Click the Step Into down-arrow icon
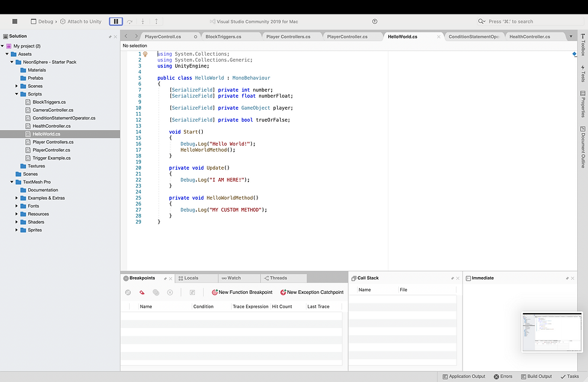 (143, 22)
